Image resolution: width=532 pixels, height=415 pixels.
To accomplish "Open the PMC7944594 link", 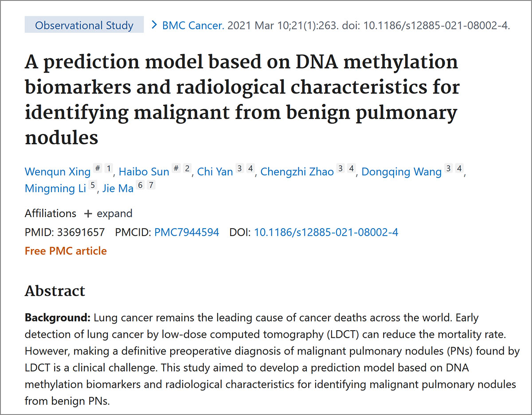I will (x=187, y=232).
